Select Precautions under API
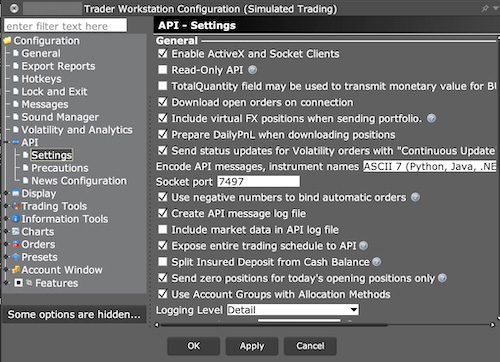The image size is (500, 362). (60, 168)
